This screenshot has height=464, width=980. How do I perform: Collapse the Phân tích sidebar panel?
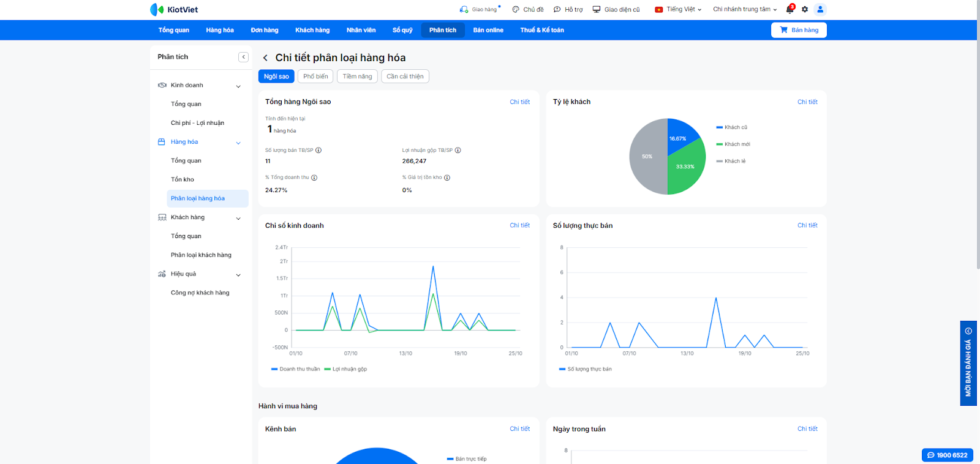[243, 57]
